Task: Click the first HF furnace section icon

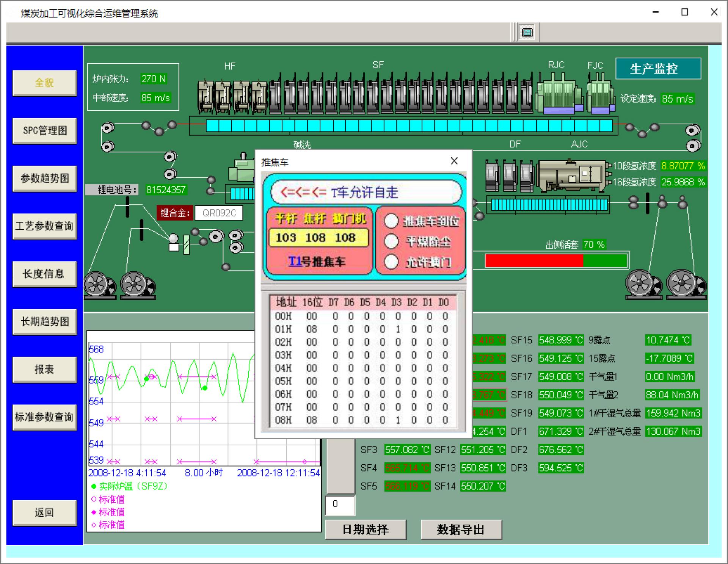Action: [206, 97]
